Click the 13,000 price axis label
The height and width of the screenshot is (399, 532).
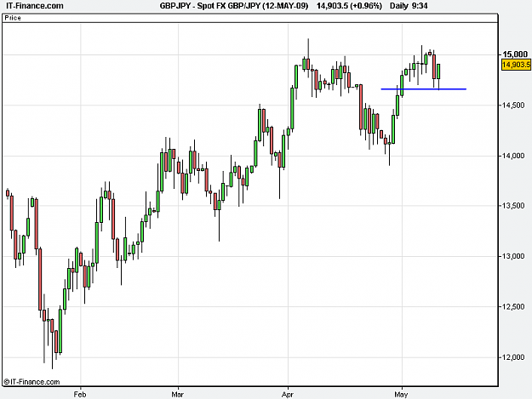point(513,256)
